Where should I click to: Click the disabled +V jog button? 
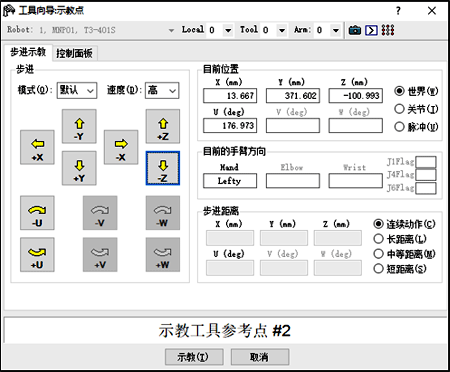(x=100, y=255)
